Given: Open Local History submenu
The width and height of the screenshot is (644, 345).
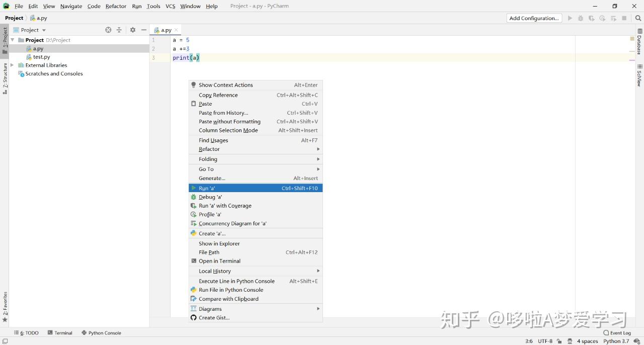Looking at the screenshot, I should (256, 271).
